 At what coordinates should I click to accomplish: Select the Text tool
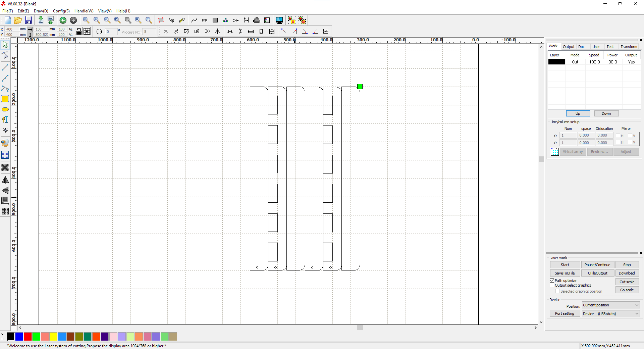[x=5, y=119]
